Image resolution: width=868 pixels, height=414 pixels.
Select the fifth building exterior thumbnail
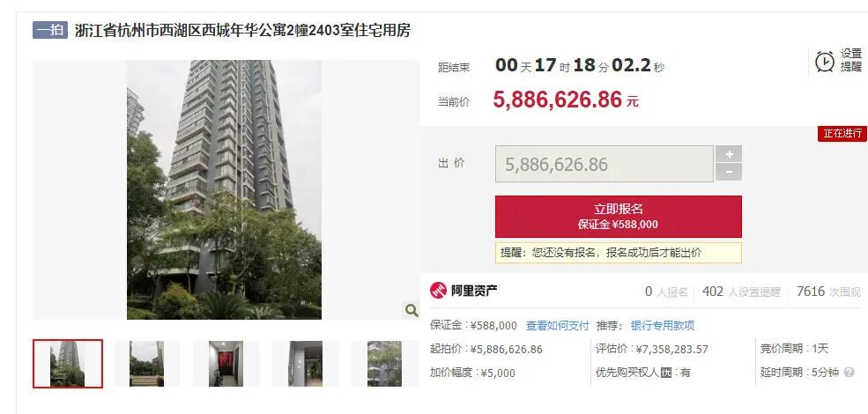[385, 364]
